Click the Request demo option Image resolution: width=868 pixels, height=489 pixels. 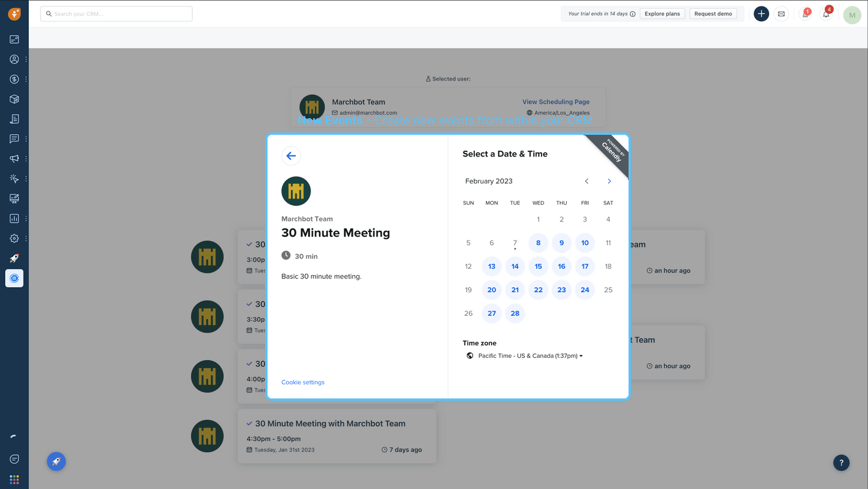click(713, 13)
